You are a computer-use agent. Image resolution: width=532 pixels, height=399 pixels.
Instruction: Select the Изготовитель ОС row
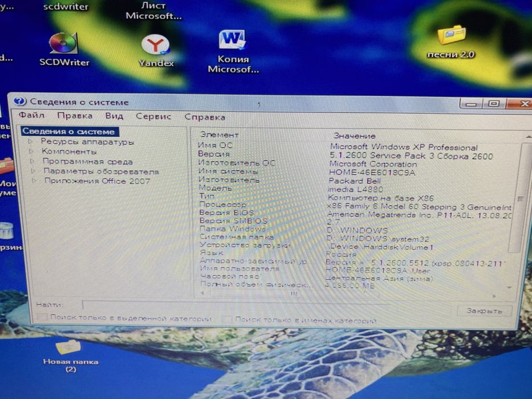[355, 163]
